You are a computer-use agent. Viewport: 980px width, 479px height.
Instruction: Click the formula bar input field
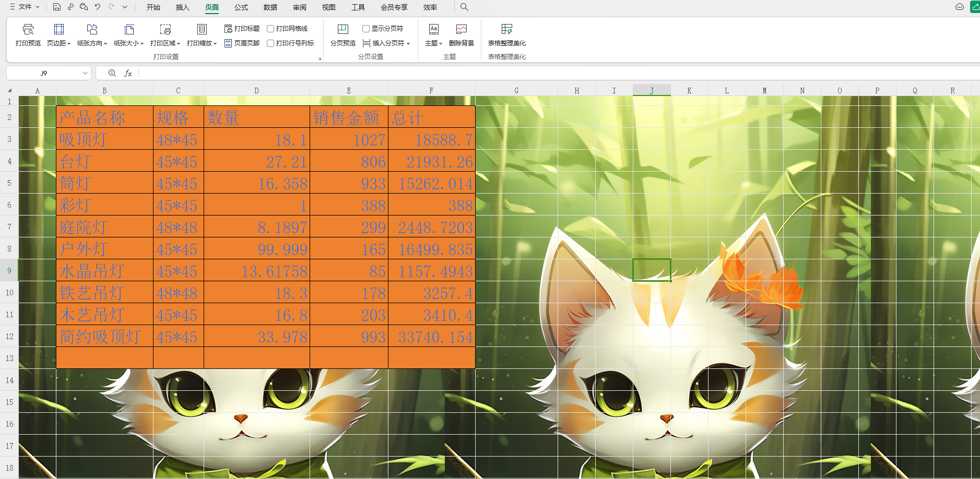[559, 74]
